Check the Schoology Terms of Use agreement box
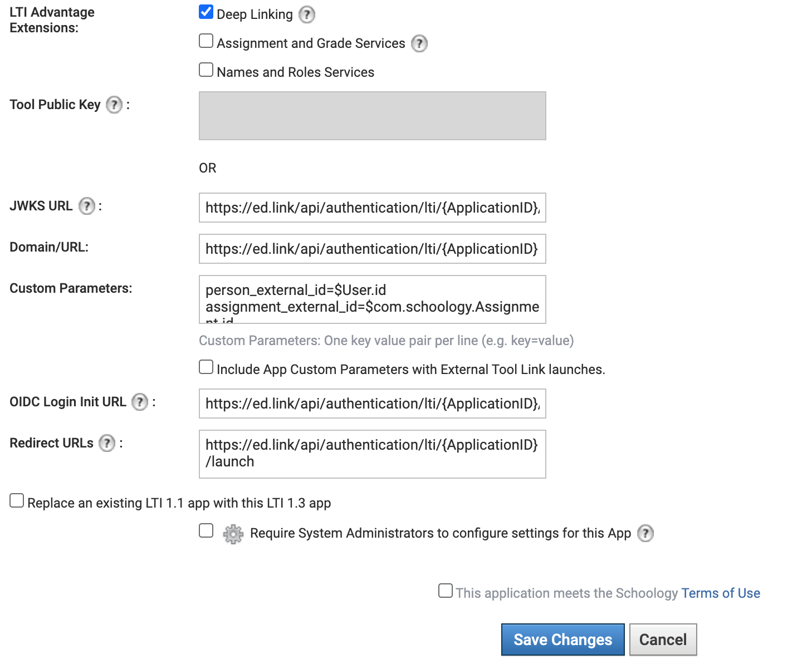Viewport: 812px width, 669px height. click(445, 591)
